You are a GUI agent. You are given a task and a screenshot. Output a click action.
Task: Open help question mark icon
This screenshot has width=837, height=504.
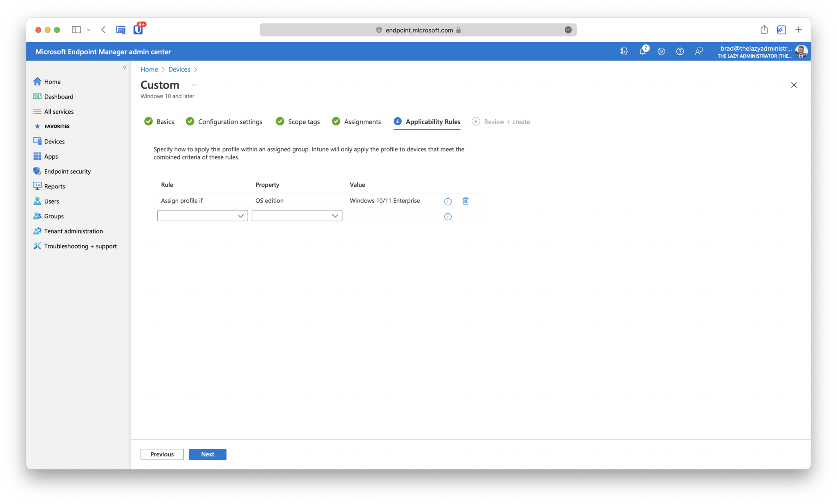tap(680, 52)
